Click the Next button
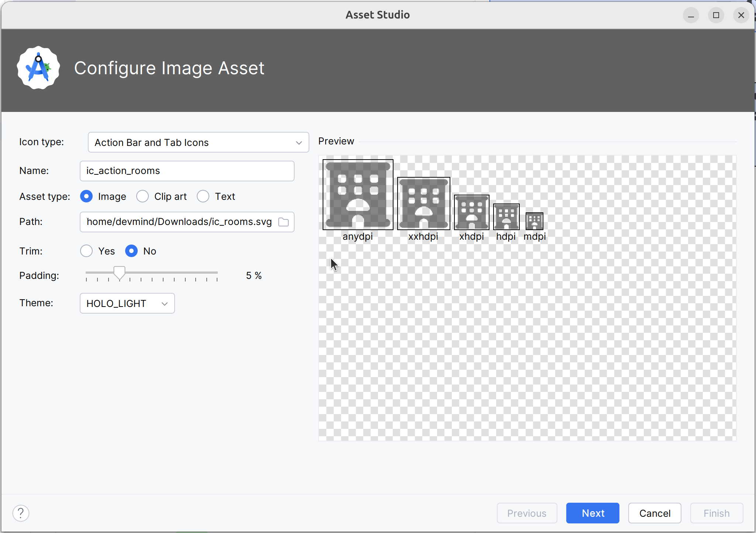This screenshot has height=533, width=756. (x=593, y=513)
